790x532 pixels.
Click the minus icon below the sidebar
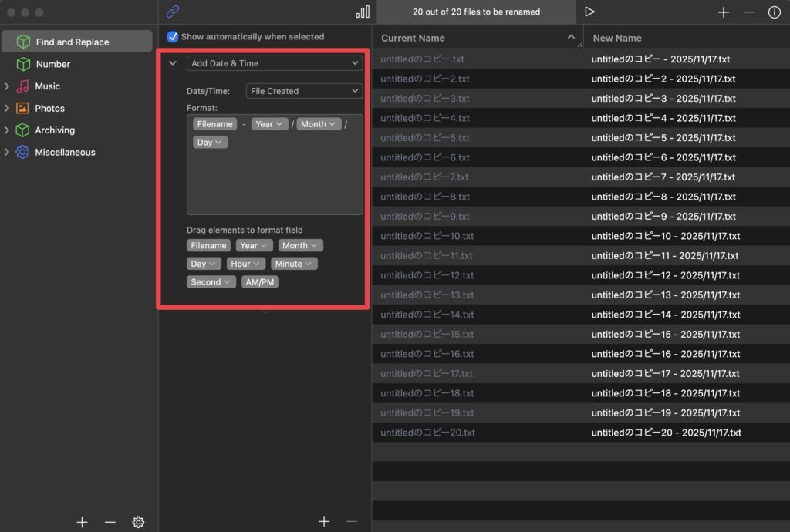click(110, 522)
